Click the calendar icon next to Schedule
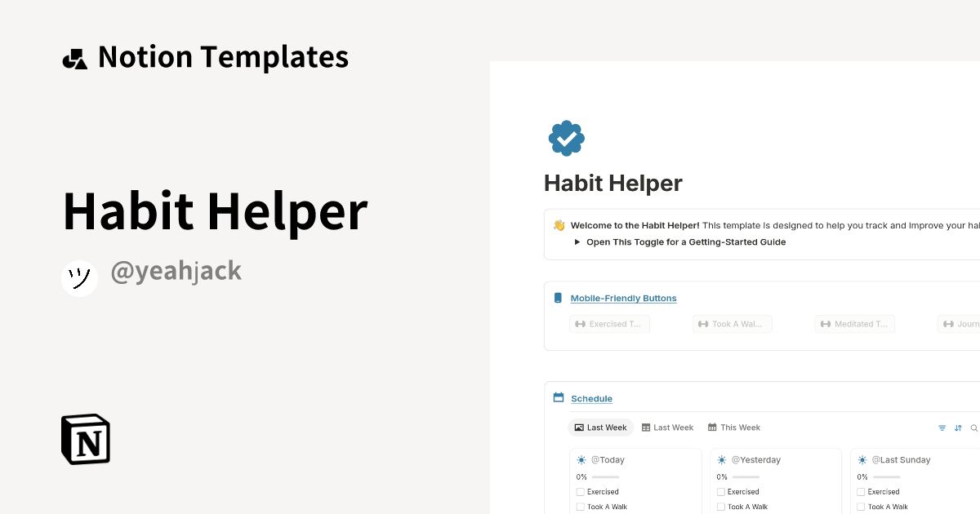980x514 pixels. [558, 397]
